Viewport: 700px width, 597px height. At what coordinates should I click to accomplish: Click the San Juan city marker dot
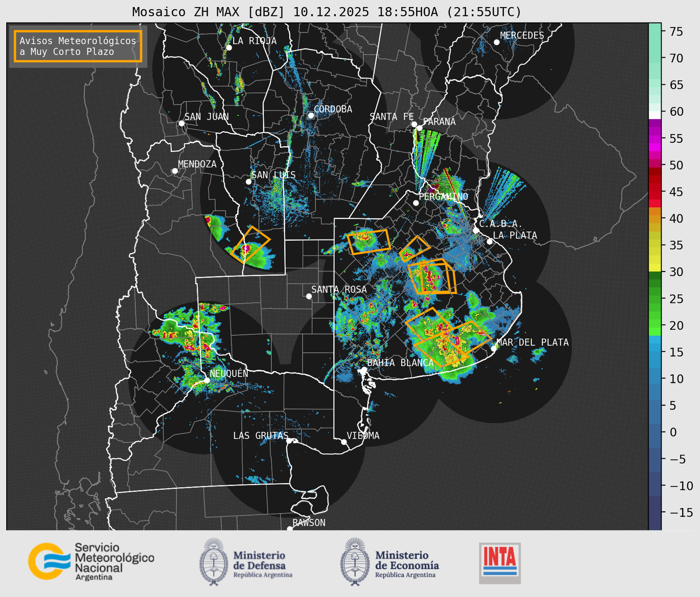point(181,123)
